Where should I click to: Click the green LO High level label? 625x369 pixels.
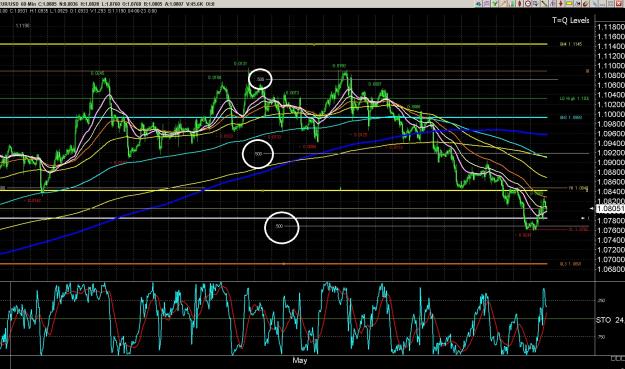pos(574,98)
